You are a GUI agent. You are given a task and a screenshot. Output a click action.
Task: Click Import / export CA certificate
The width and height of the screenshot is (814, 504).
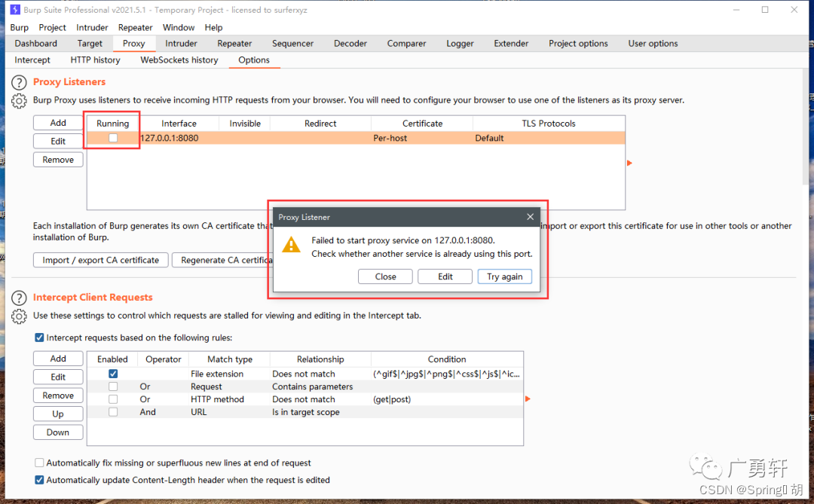[x=101, y=260]
